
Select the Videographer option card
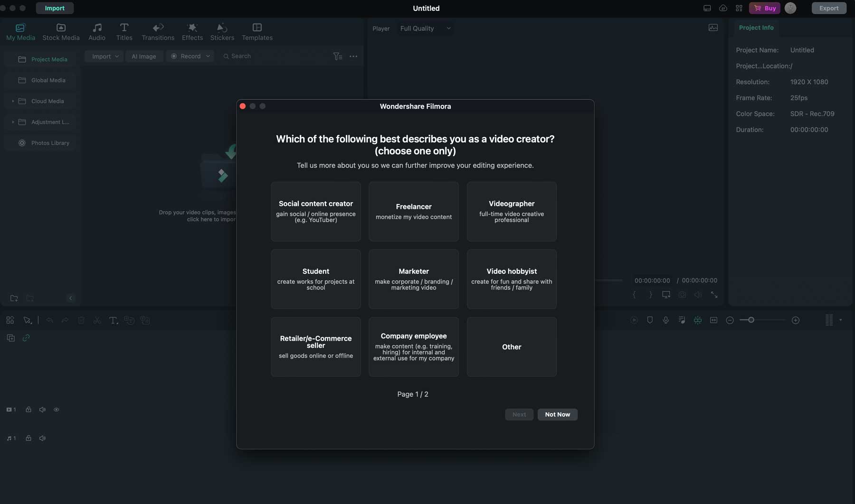pyautogui.click(x=511, y=212)
